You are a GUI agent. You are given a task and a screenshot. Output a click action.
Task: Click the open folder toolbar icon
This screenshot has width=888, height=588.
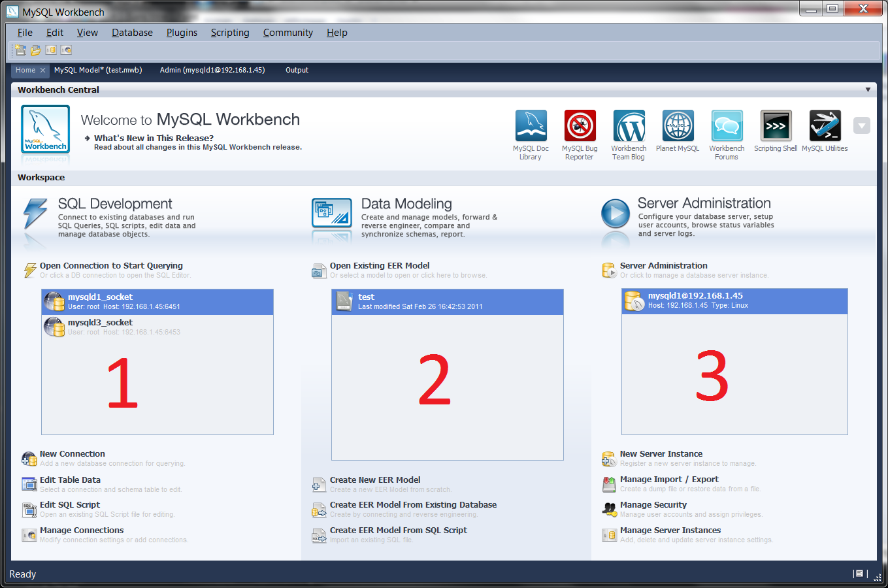click(x=36, y=50)
